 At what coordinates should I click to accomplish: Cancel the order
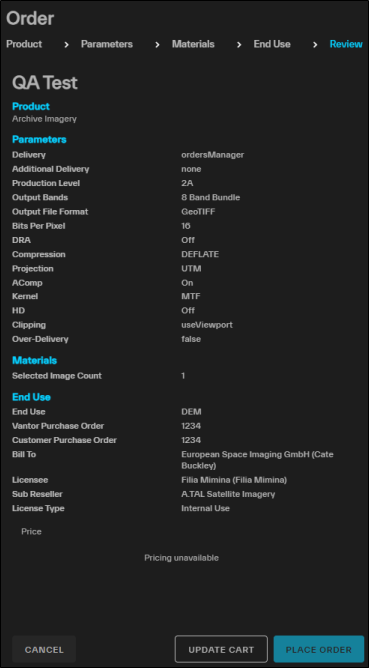coord(44,649)
